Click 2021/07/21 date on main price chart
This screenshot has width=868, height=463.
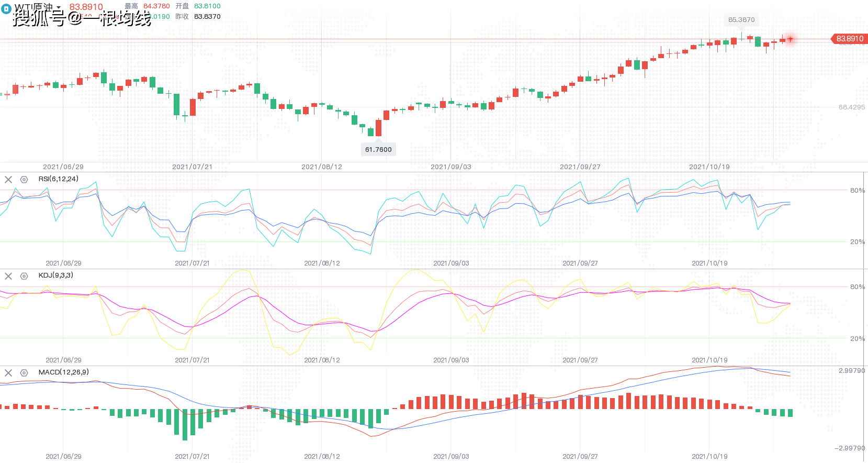point(193,167)
